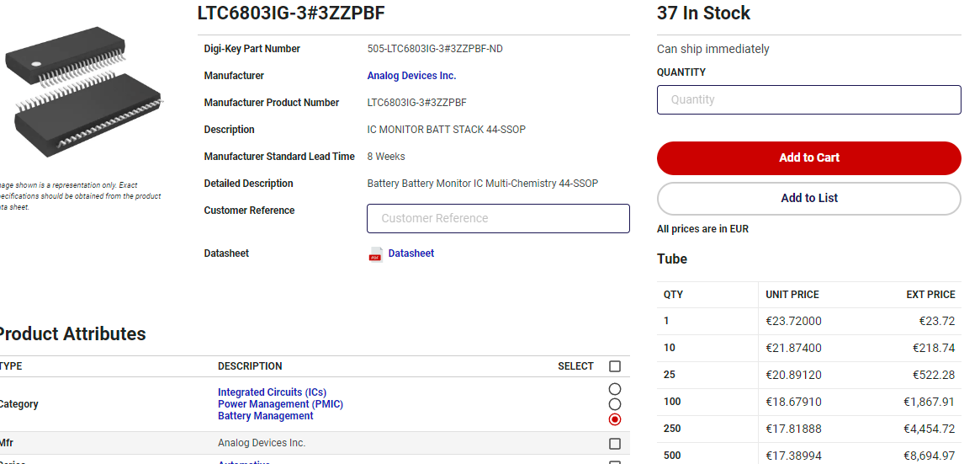Click the PDF datasheet icon
Screen dimensions: 980x464
pyautogui.click(x=376, y=254)
